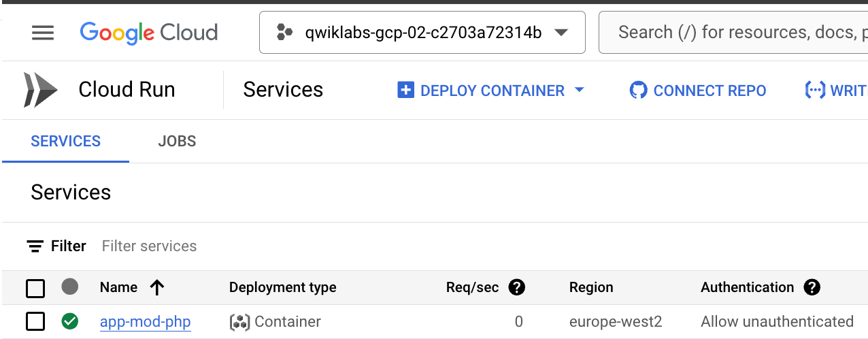Screen dimensions: 868x339
Task: Click the Cloud Run product icon
Action: pyautogui.click(x=38, y=90)
